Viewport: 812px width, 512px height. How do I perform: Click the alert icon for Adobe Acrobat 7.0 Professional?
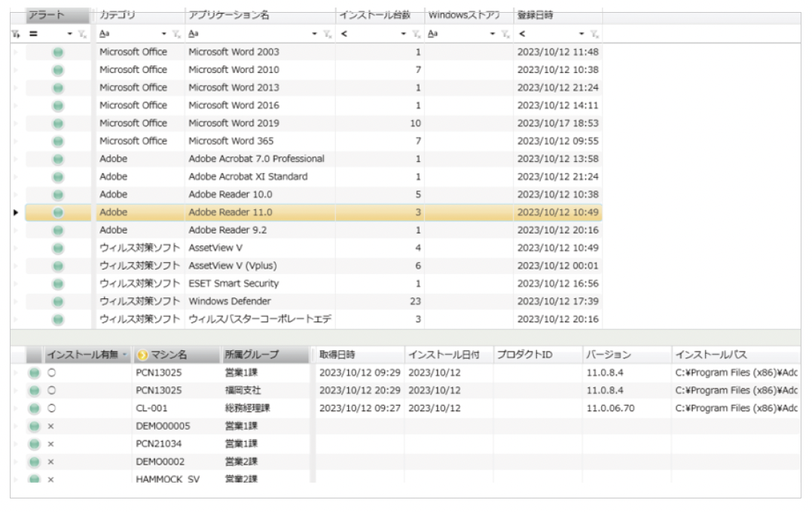click(x=58, y=159)
